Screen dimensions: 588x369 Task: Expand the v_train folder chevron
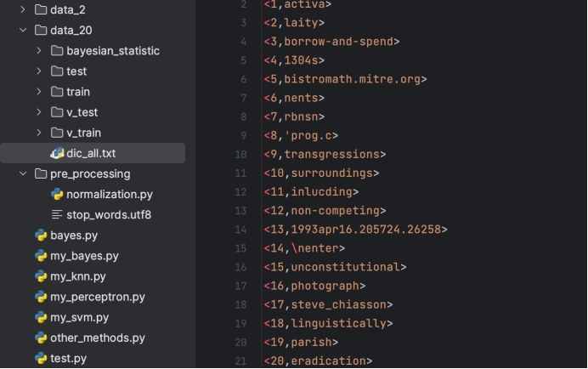point(39,133)
